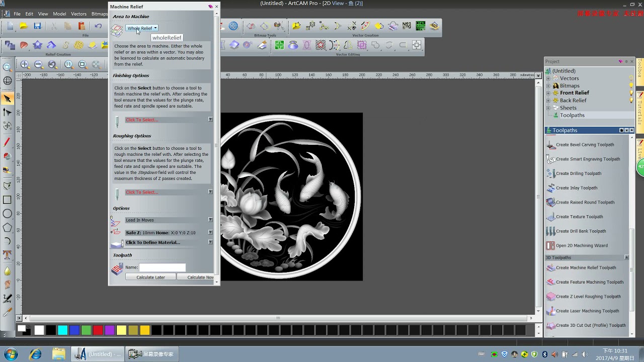
Task: Select the Node Editing tool in left toolbar
Action: (x=7, y=112)
